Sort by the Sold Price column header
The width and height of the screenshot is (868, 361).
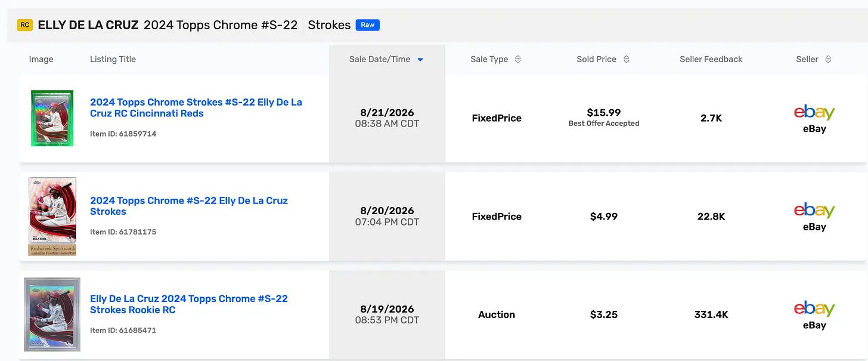tap(597, 59)
